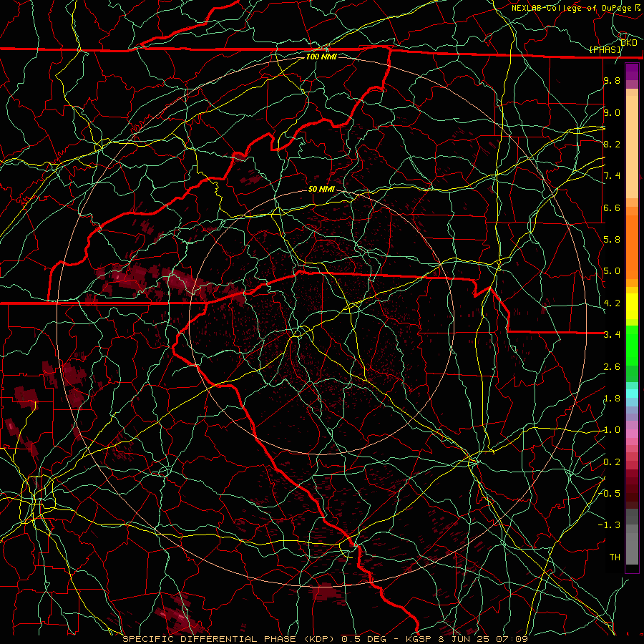644x644 pixels.
Task: Click the 4.2 scale value
Action: coord(612,303)
